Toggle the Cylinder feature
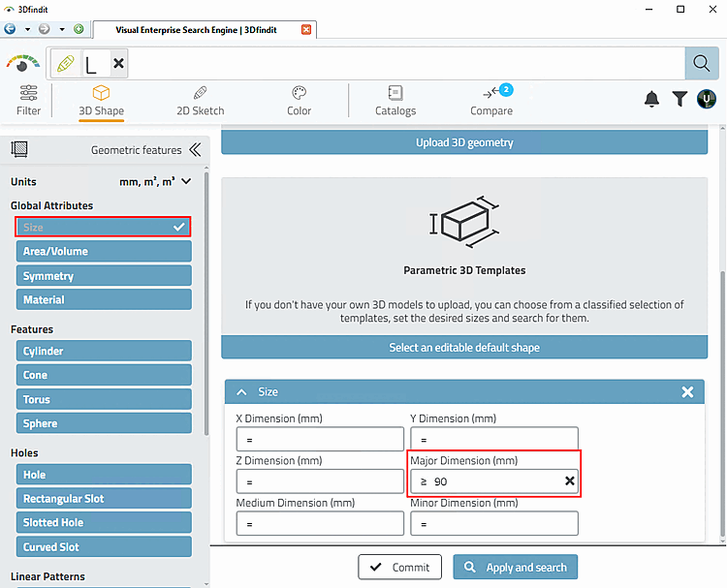The height and width of the screenshot is (588, 727). tap(104, 351)
